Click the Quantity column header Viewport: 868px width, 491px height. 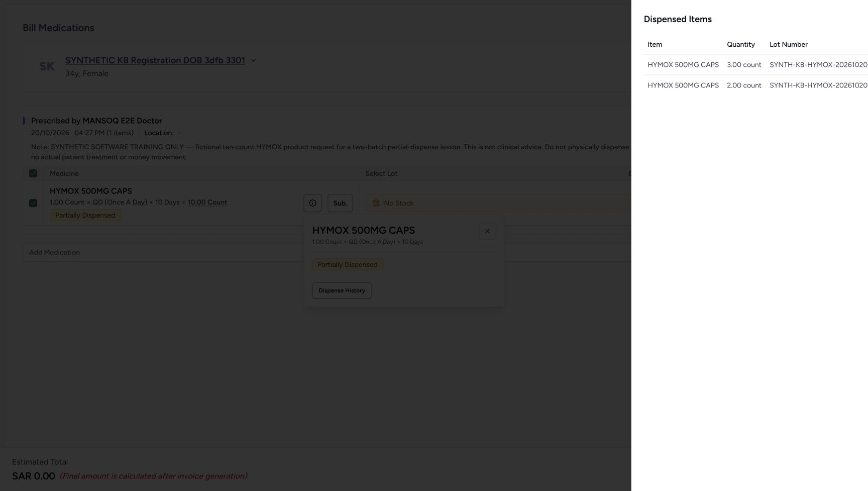point(741,44)
